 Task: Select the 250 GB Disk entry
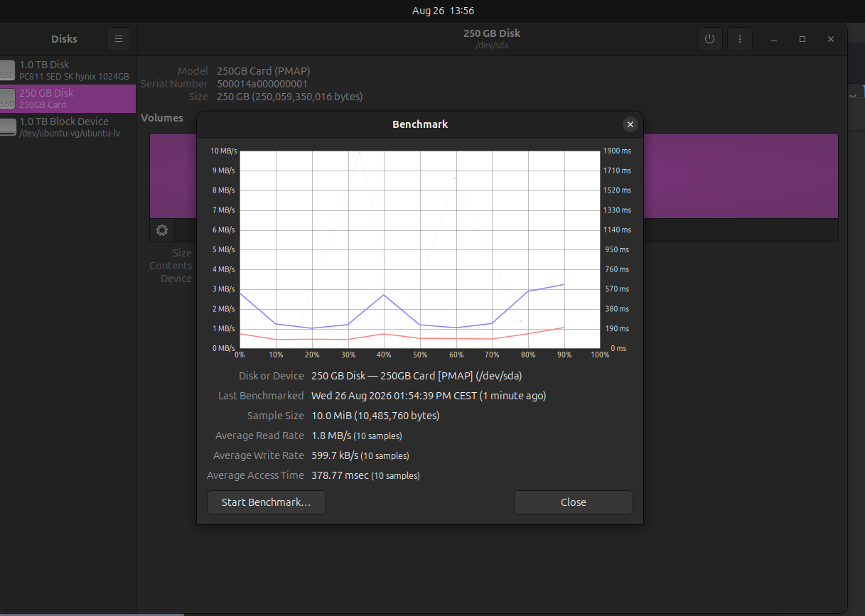coord(68,99)
